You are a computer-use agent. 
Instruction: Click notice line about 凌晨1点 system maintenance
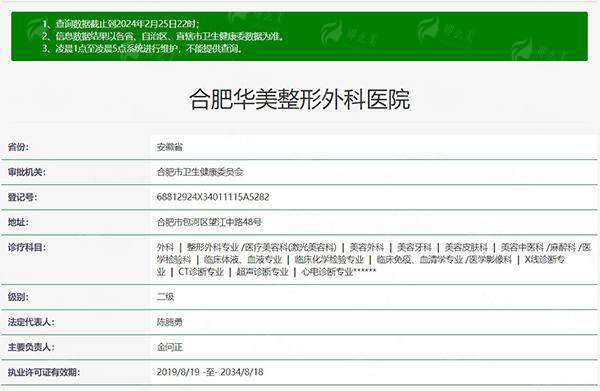142,49
